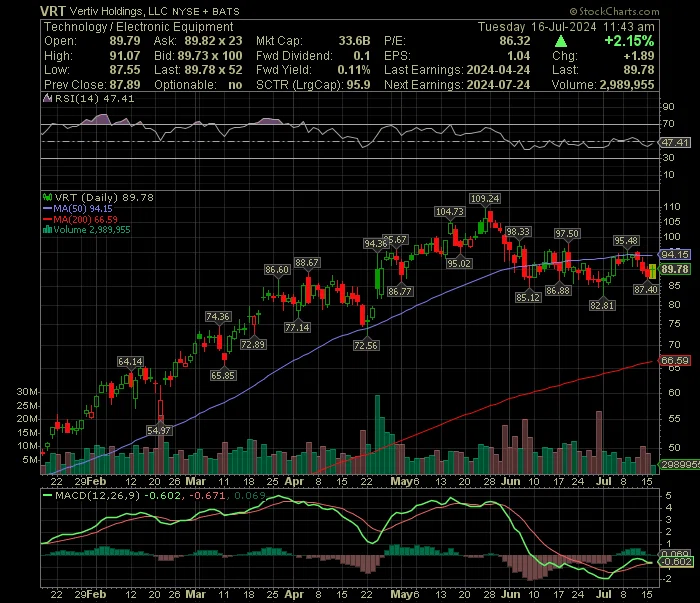Click the 66.59 MA200 axis value tag
Screen dimensions: 700x603
[675, 360]
